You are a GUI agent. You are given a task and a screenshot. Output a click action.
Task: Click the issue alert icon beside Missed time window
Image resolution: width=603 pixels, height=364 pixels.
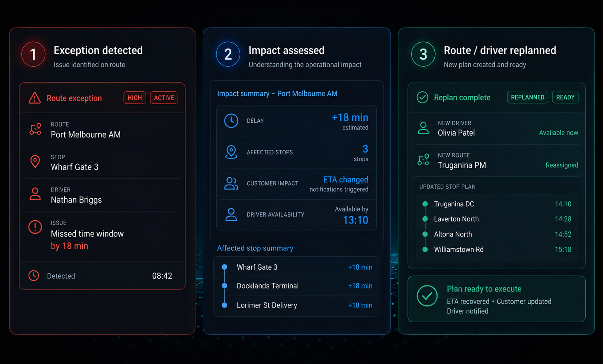35,227
